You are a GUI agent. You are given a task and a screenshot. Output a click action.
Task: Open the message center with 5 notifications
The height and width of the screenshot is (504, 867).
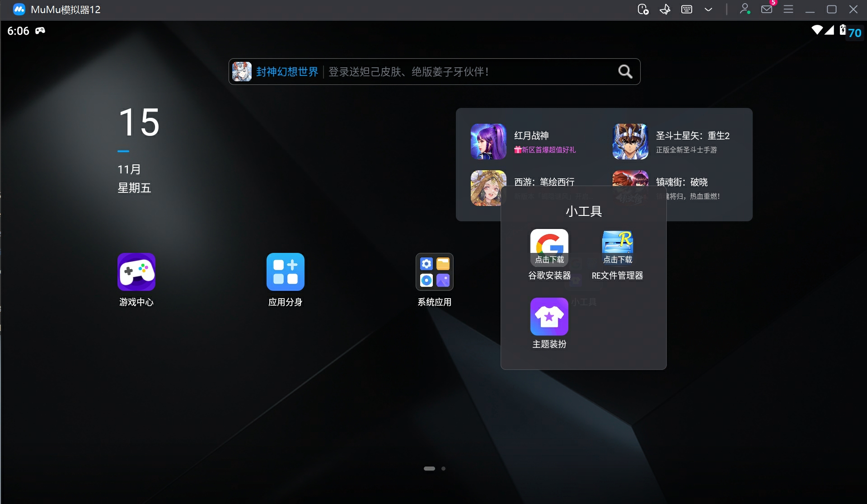coord(766,9)
